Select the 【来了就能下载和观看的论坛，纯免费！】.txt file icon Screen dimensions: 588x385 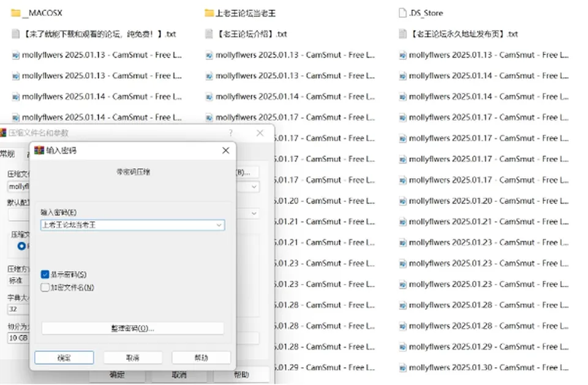click(15, 34)
